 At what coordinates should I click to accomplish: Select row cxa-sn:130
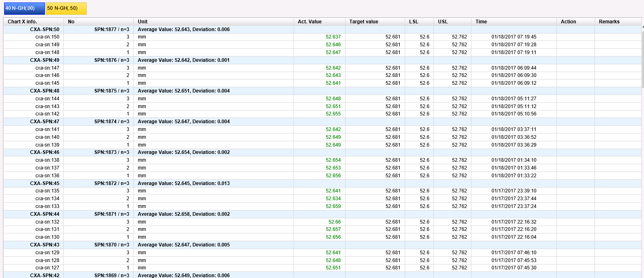pyautogui.click(x=322, y=237)
